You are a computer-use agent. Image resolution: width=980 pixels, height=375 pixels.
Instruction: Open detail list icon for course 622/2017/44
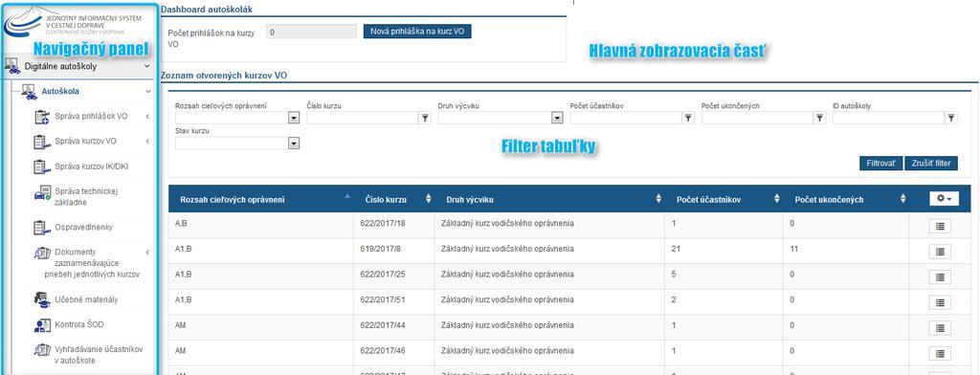coord(940,328)
